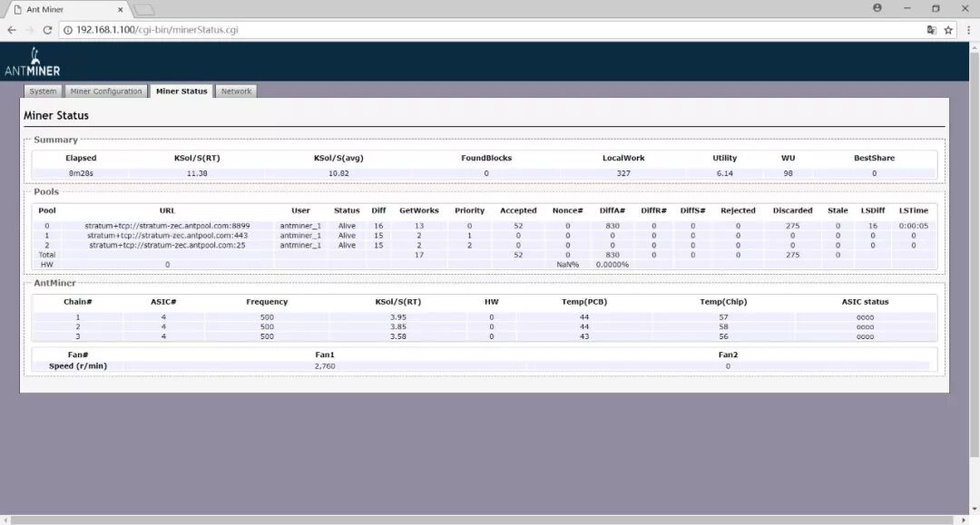Click chip temperature value 58
Viewport: 980px width, 525px height.
point(723,327)
